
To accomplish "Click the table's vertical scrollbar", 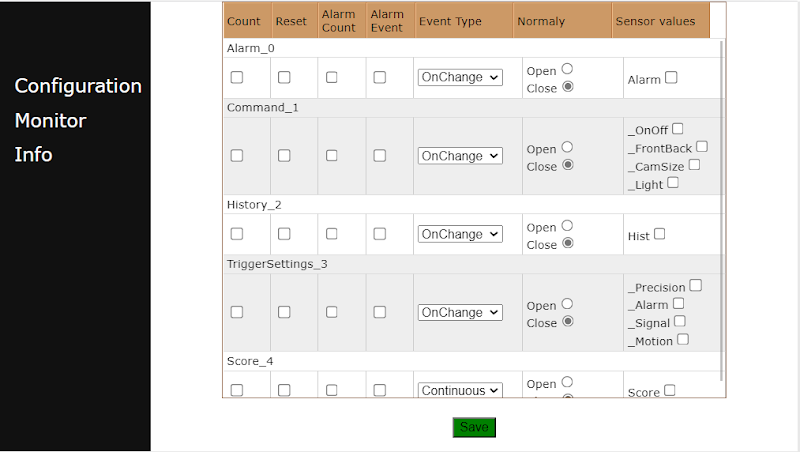I will tap(721, 210).
